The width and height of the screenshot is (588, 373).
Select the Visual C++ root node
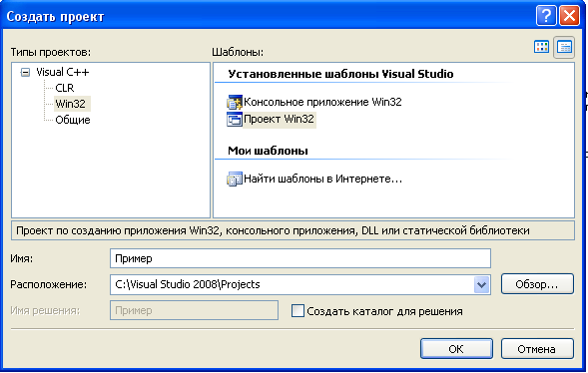(63, 72)
